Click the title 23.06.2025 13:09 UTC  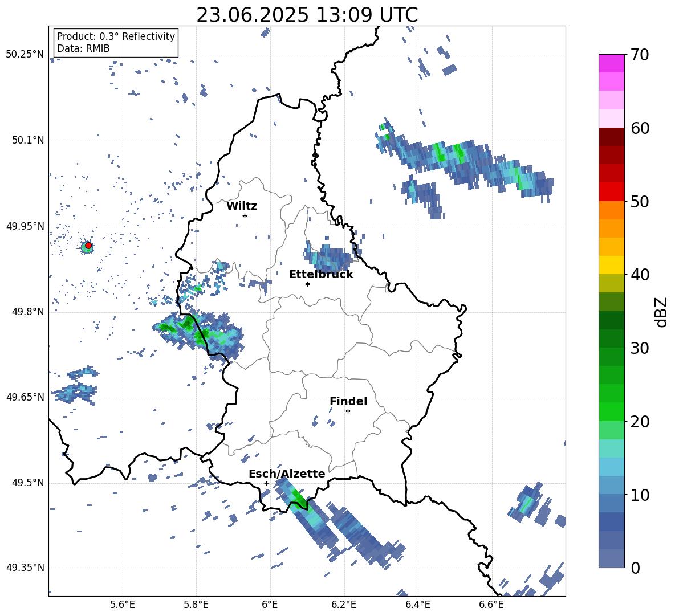pos(307,15)
